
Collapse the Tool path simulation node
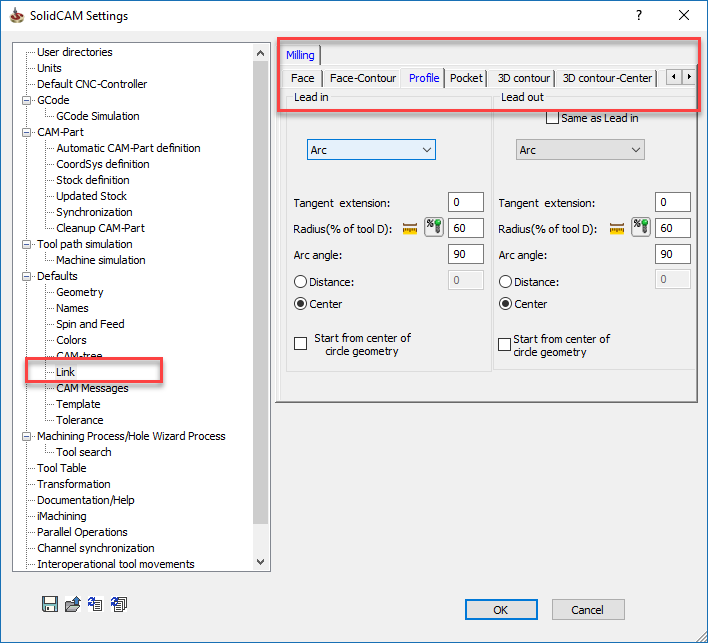tap(27, 244)
